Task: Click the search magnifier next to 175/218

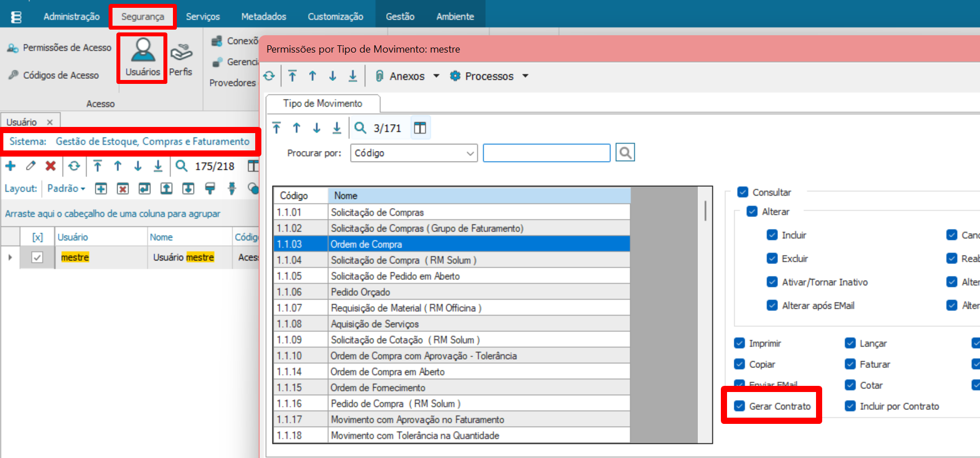Action: tap(181, 166)
